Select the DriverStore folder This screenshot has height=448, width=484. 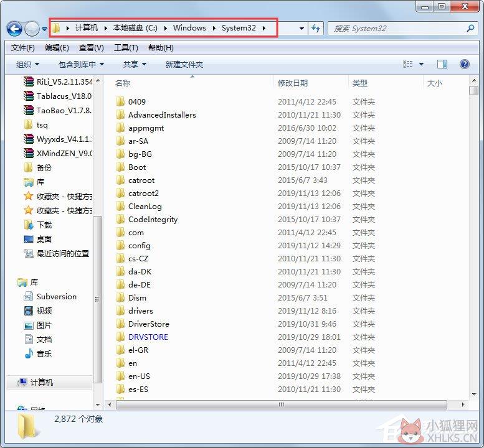pos(143,324)
